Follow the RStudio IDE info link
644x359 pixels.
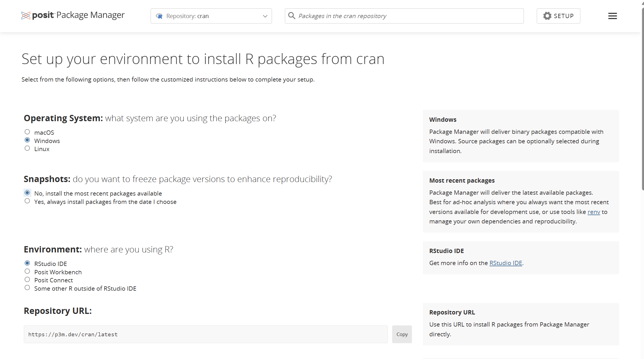point(505,263)
